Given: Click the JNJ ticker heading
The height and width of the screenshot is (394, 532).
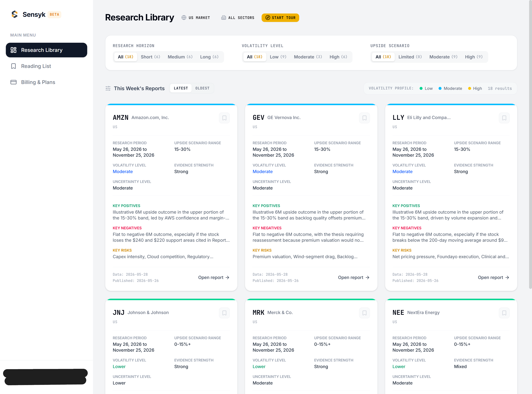Looking at the screenshot, I should tap(118, 313).
